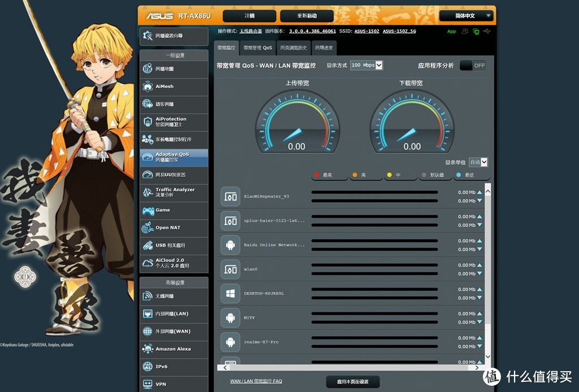The width and height of the screenshot is (579, 392).
Task: Select the blue lowest (最低) priority swatch
Action: [458, 175]
